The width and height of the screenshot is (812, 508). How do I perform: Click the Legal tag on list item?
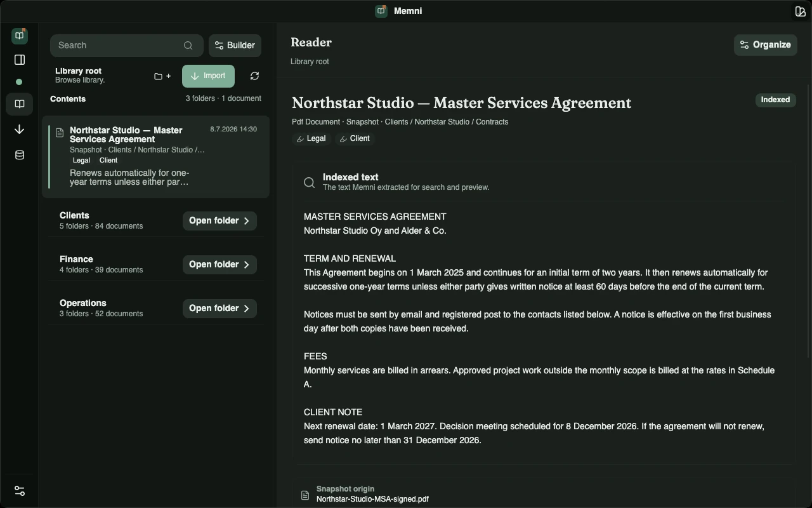pyautogui.click(x=81, y=160)
